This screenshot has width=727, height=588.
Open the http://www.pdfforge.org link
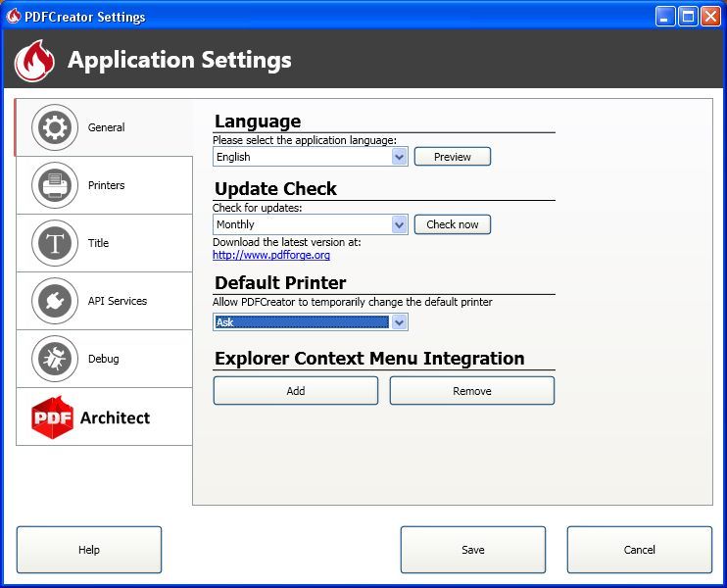[271, 255]
